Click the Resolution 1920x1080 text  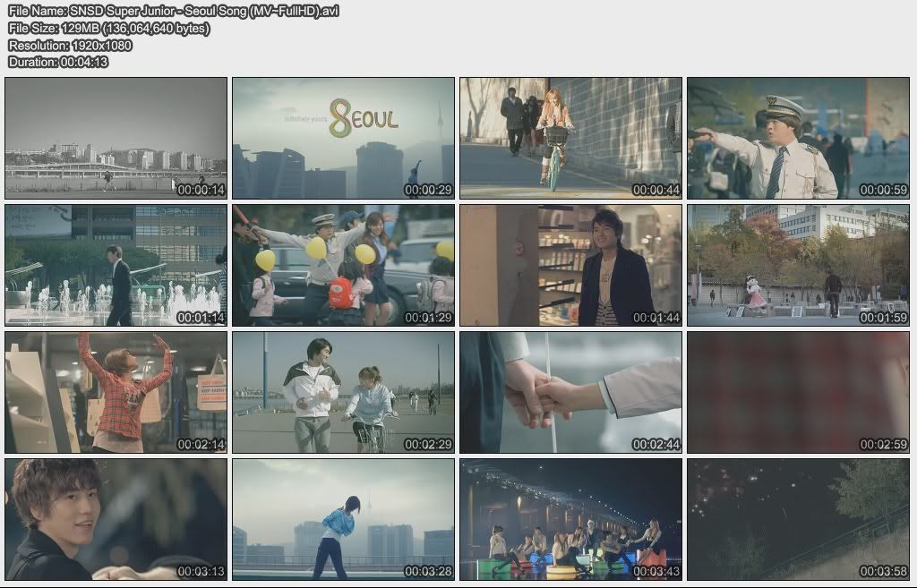point(70,45)
